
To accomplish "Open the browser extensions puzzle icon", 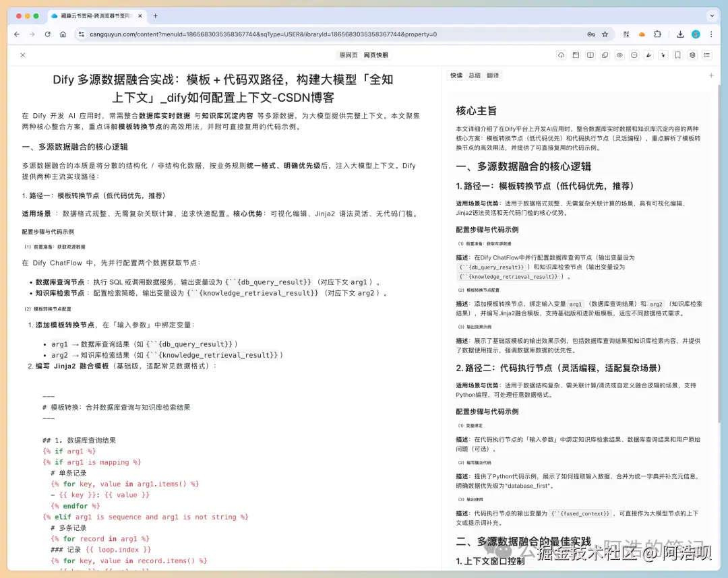I will pyautogui.click(x=657, y=34).
